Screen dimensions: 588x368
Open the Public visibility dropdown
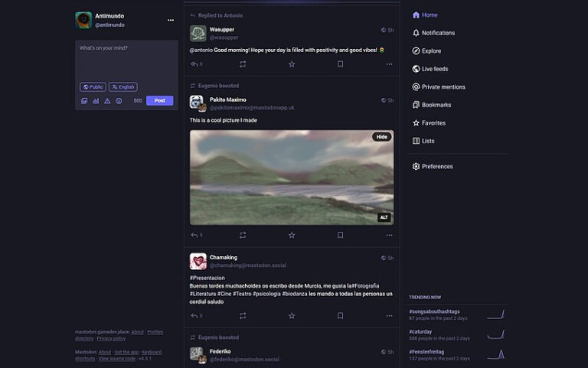[x=93, y=87]
